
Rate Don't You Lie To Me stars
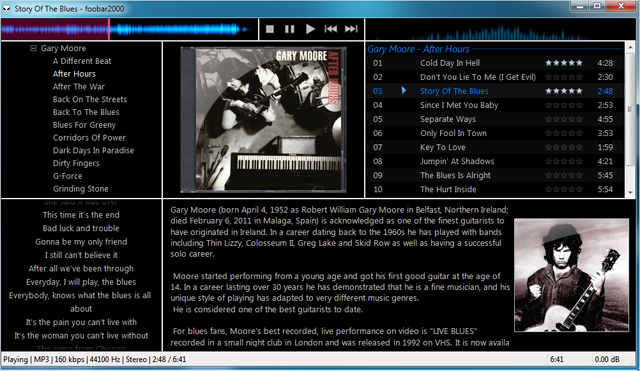[564, 77]
